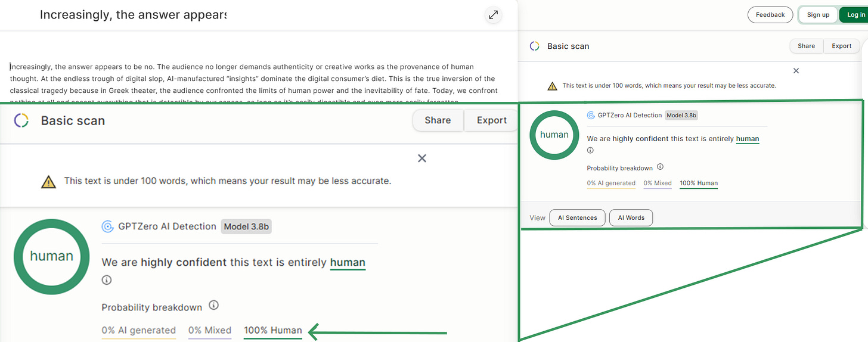Select the magnified '100% Human' label

pos(273,331)
